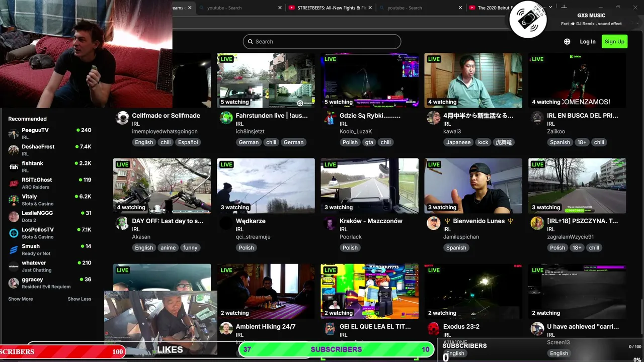644x362 pixels.
Task: Click the green Sign Up button
Action: pos(614,42)
